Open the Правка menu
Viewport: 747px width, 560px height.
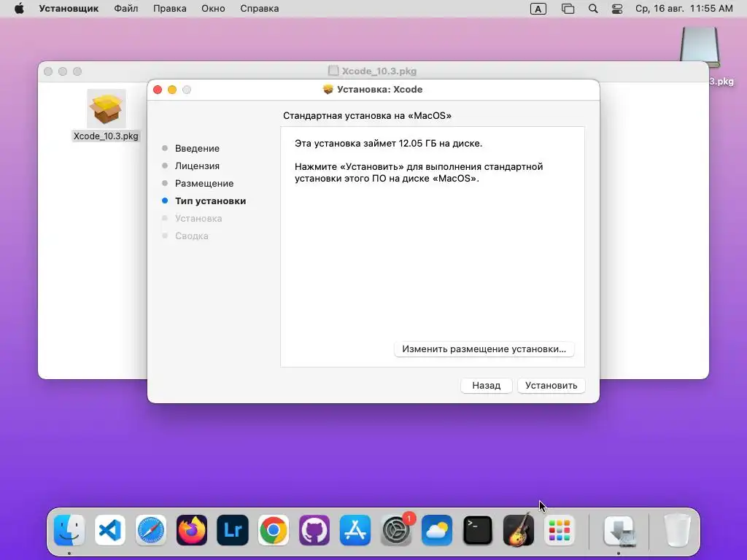click(169, 9)
